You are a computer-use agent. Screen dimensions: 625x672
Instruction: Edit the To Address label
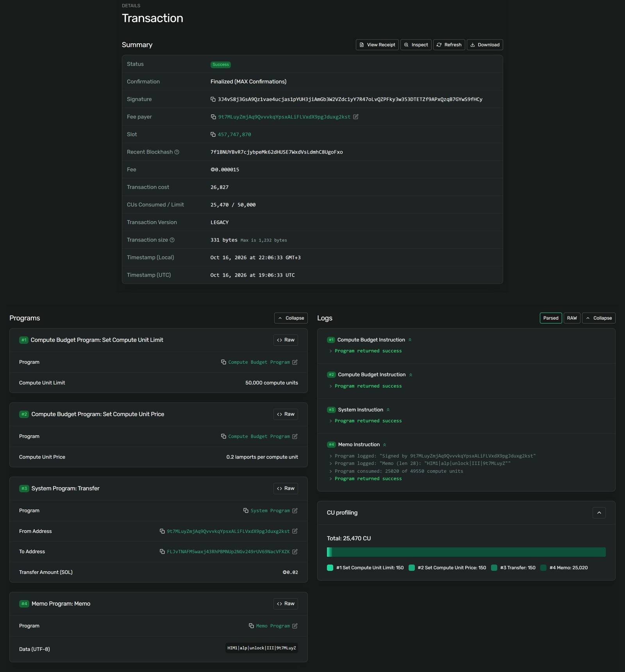click(x=295, y=551)
